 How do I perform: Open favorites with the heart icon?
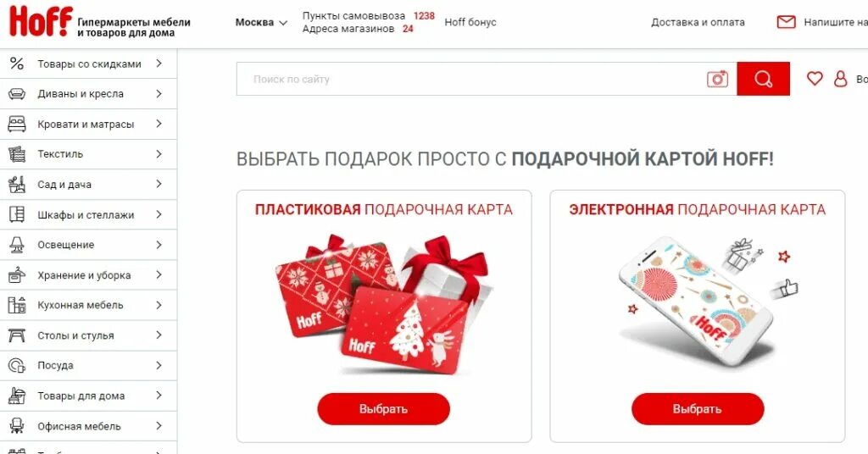coord(815,79)
